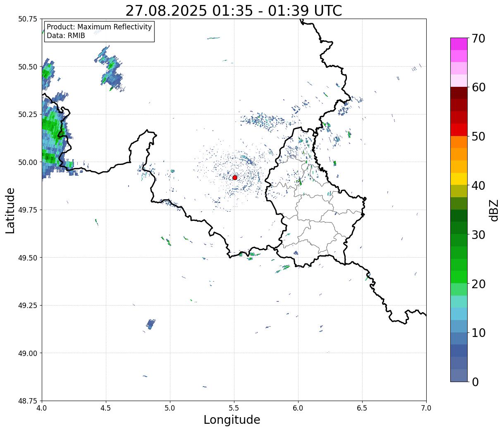The height and width of the screenshot is (430, 504).
Task: Click the x-axis tick label 6.5
Action: click(x=362, y=408)
